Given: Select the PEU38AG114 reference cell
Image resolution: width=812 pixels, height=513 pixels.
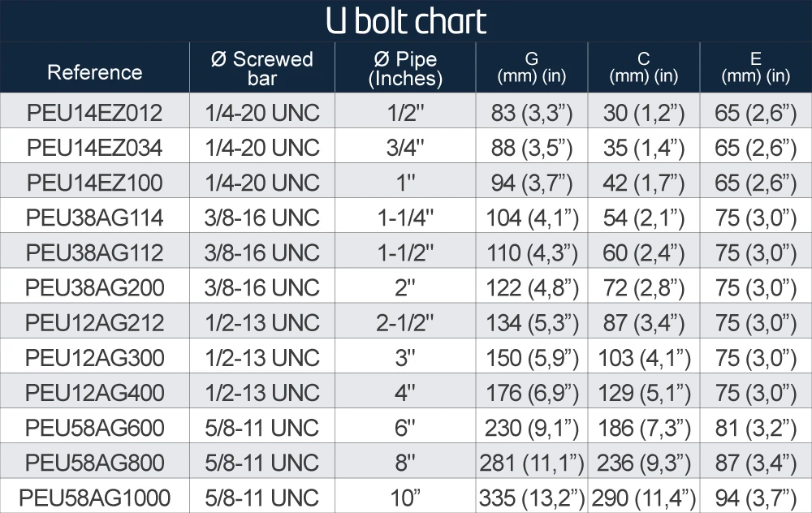Looking at the screenshot, I should [x=95, y=218].
